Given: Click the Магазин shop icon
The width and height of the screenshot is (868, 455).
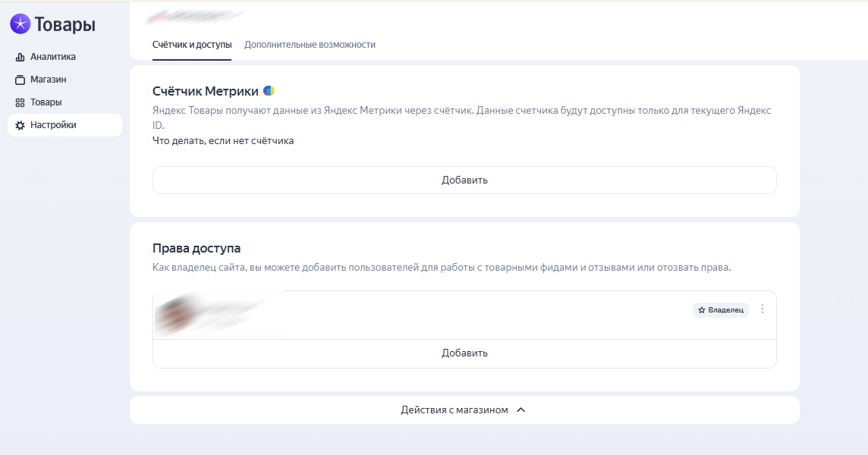Looking at the screenshot, I should point(20,80).
